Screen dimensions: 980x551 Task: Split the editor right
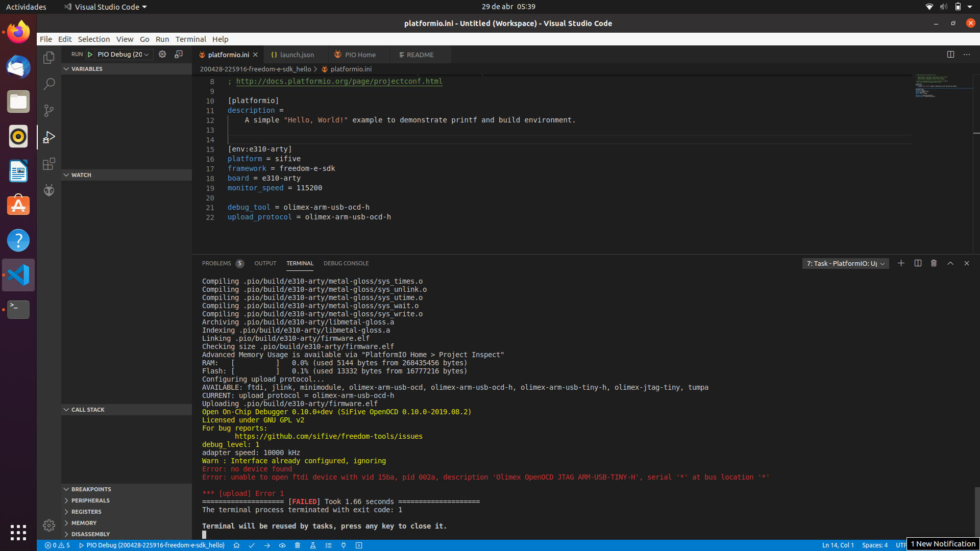(950, 55)
